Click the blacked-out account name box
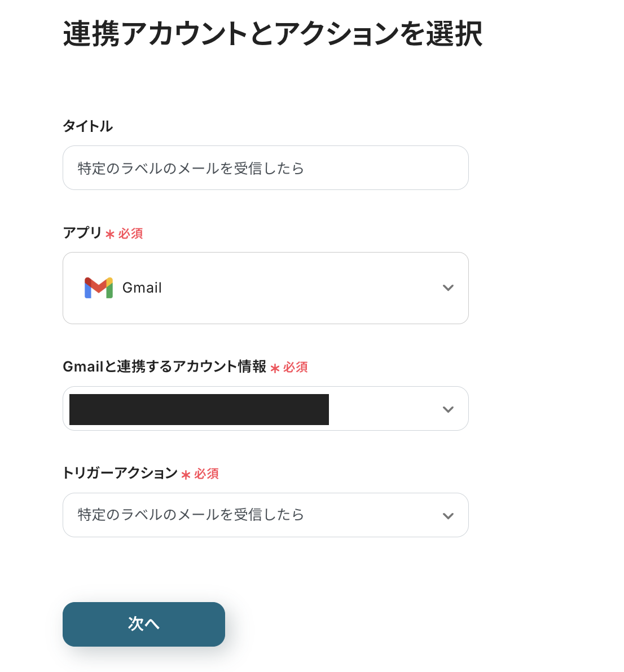624x672 pixels. [x=199, y=409]
